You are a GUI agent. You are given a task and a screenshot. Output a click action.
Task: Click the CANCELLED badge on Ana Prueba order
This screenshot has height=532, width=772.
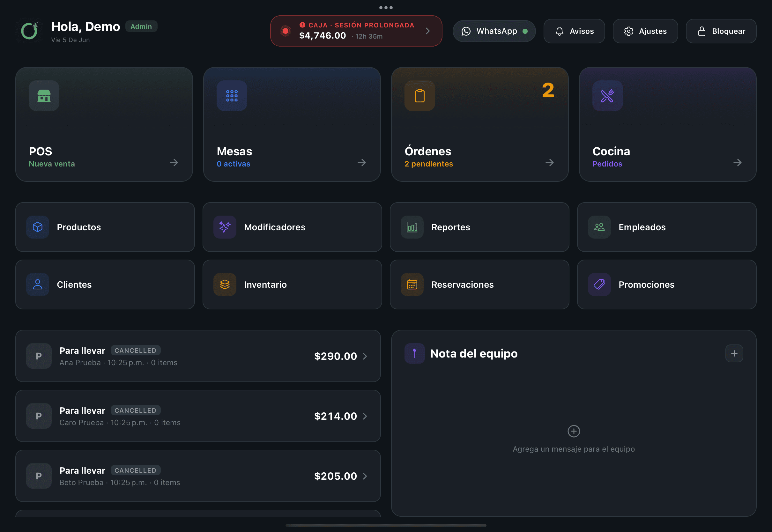point(135,350)
